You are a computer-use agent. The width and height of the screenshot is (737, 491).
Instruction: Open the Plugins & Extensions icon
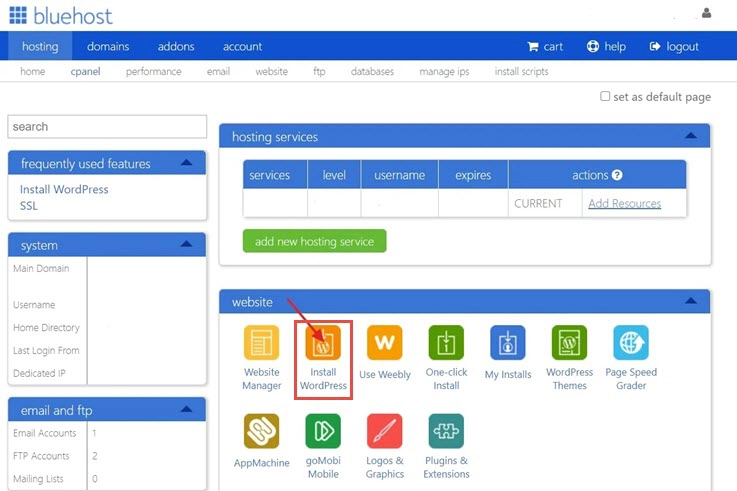coord(446,431)
